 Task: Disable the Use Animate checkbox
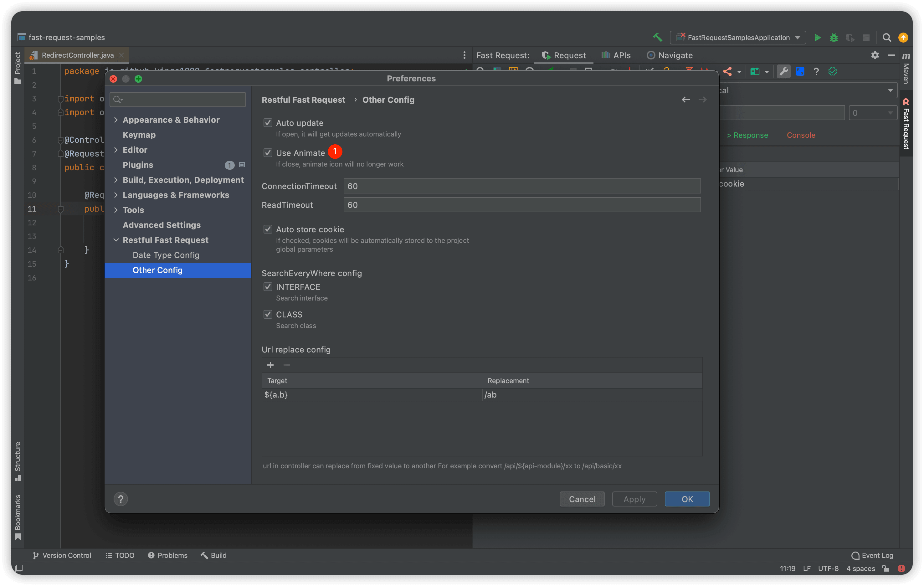tap(268, 152)
